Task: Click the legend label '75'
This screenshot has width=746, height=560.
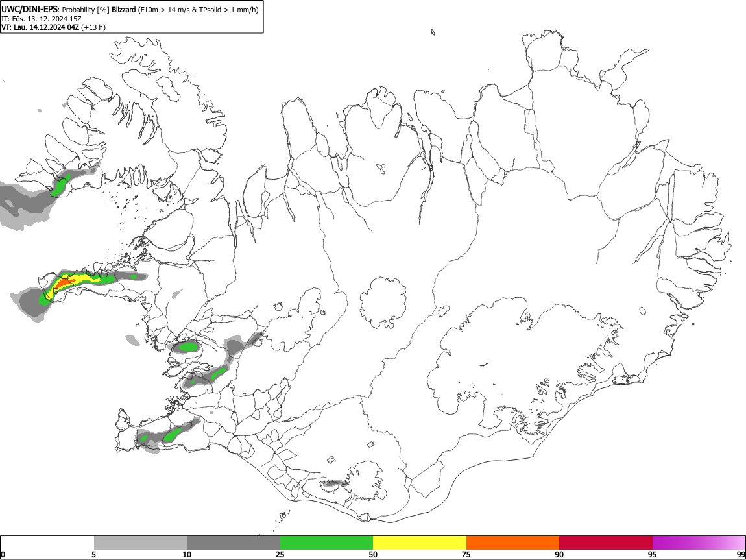Action: point(466,554)
